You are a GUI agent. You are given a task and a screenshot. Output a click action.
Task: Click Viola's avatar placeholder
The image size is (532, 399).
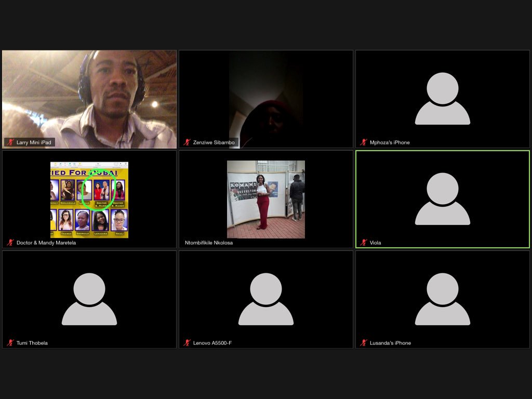coord(443,199)
